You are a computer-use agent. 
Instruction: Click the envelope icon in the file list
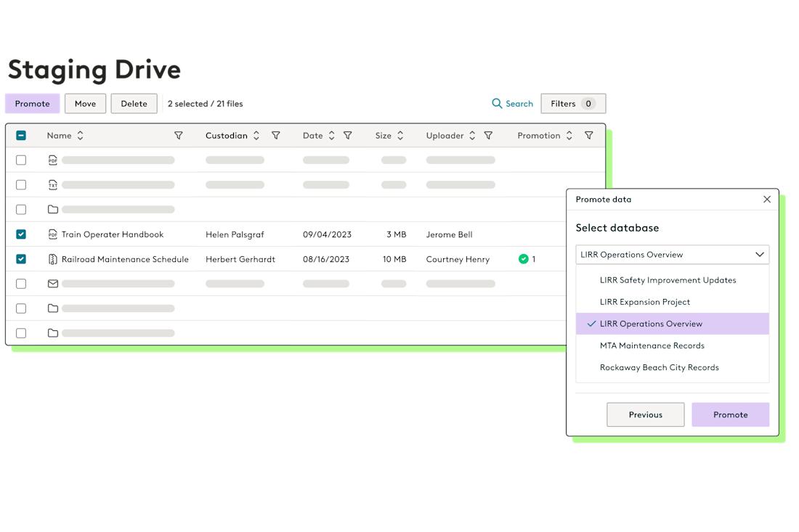(52, 284)
